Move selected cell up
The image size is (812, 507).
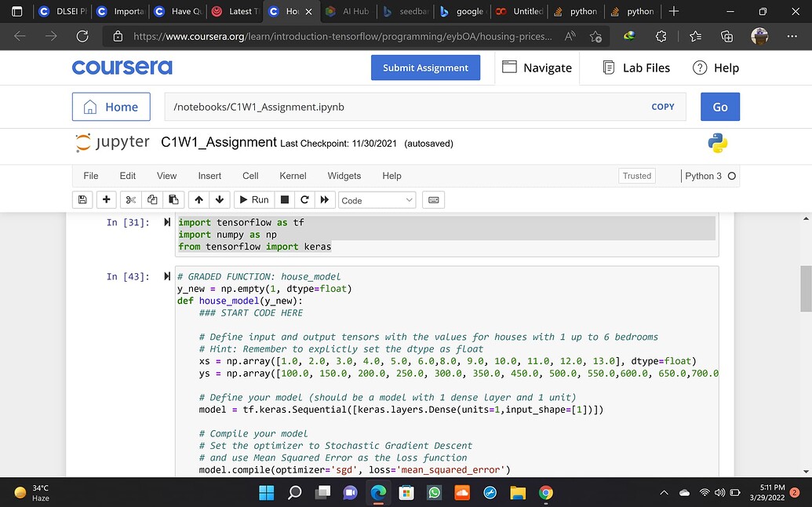coord(199,200)
